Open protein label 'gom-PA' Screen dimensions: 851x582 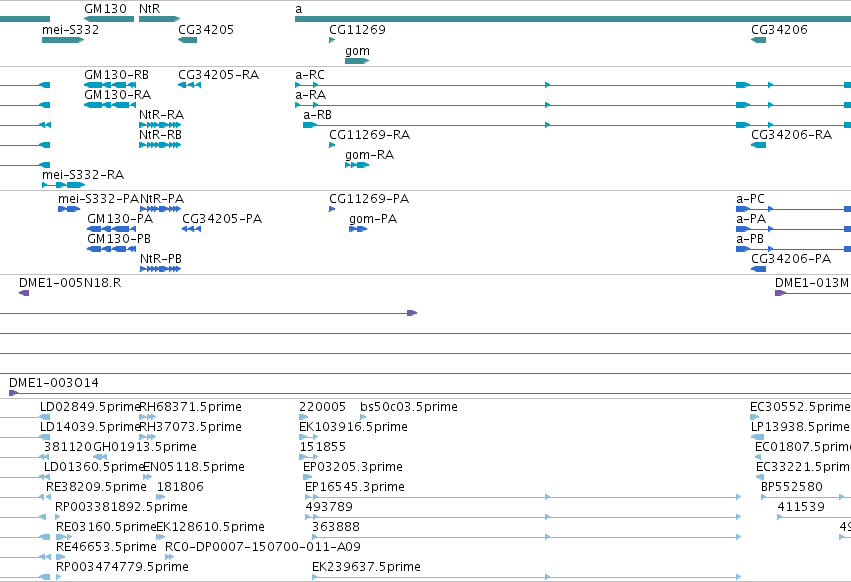pos(373,219)
